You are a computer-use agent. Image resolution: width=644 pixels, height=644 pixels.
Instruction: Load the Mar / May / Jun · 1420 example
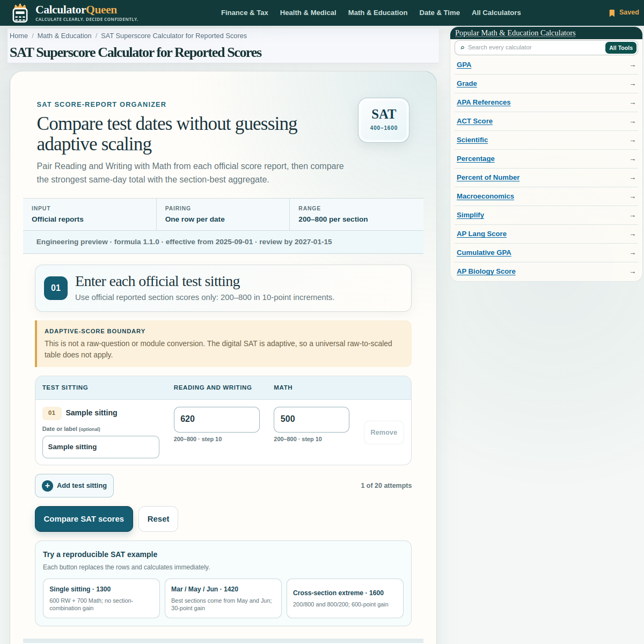click(x=223, y=598)
